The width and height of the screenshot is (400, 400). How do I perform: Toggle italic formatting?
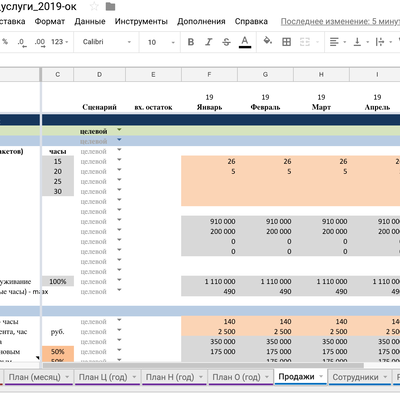pyautogui.click(x=209, y=42)
